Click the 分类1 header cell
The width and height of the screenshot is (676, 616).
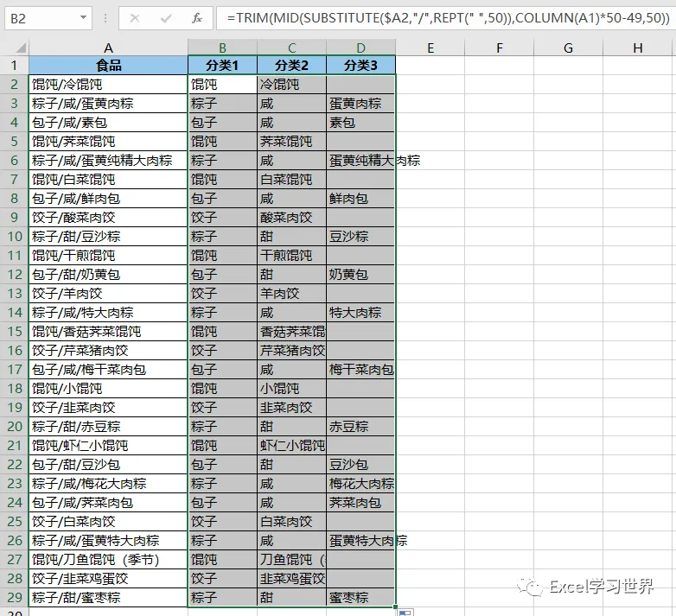tap(222, 66)
